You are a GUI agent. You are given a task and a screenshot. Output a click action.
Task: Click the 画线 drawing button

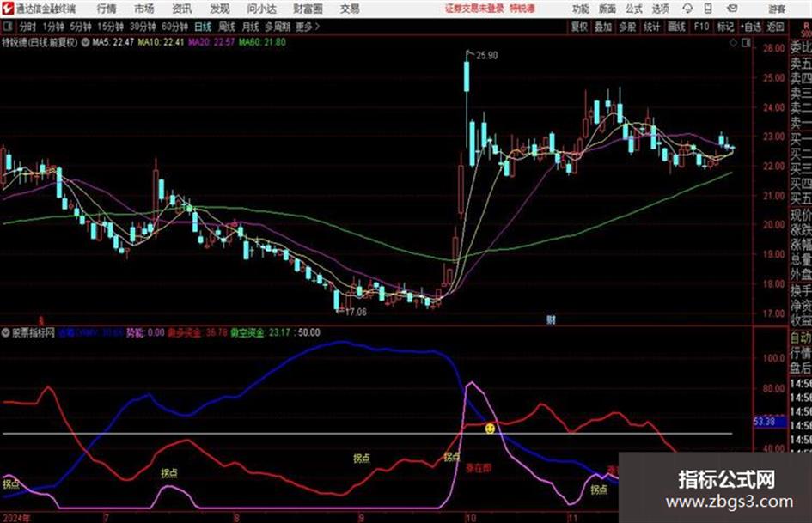point(676,27)
